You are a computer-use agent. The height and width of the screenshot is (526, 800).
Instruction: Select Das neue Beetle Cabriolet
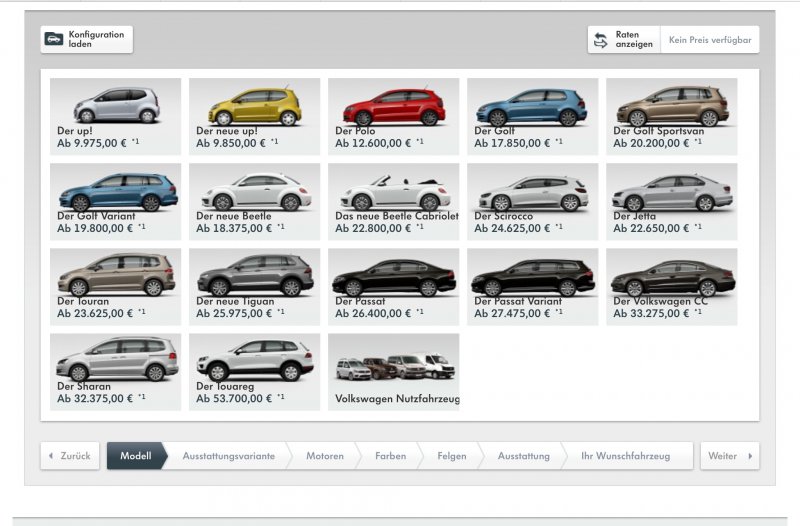pyautogui.click(x=393, y=202)
